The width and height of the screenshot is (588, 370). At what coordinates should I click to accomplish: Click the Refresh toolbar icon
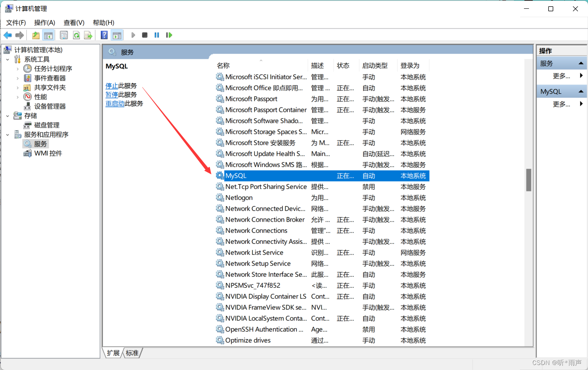tap(77, 35)
